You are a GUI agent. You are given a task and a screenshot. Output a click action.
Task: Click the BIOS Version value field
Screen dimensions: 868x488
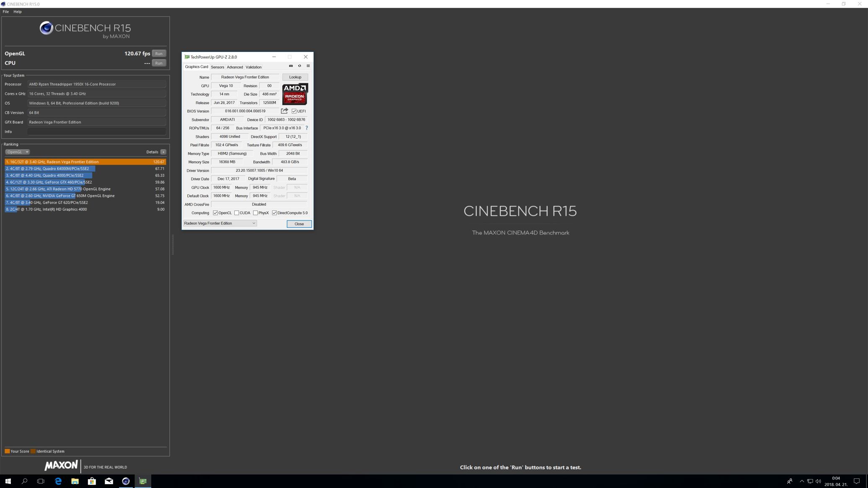tap(245, 111)
